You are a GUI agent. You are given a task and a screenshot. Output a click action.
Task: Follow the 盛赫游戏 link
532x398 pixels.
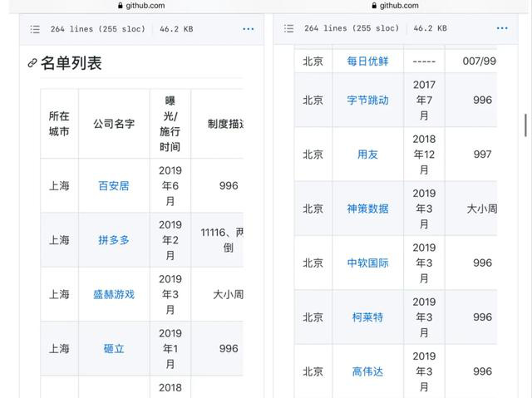(x=114, y=294)
